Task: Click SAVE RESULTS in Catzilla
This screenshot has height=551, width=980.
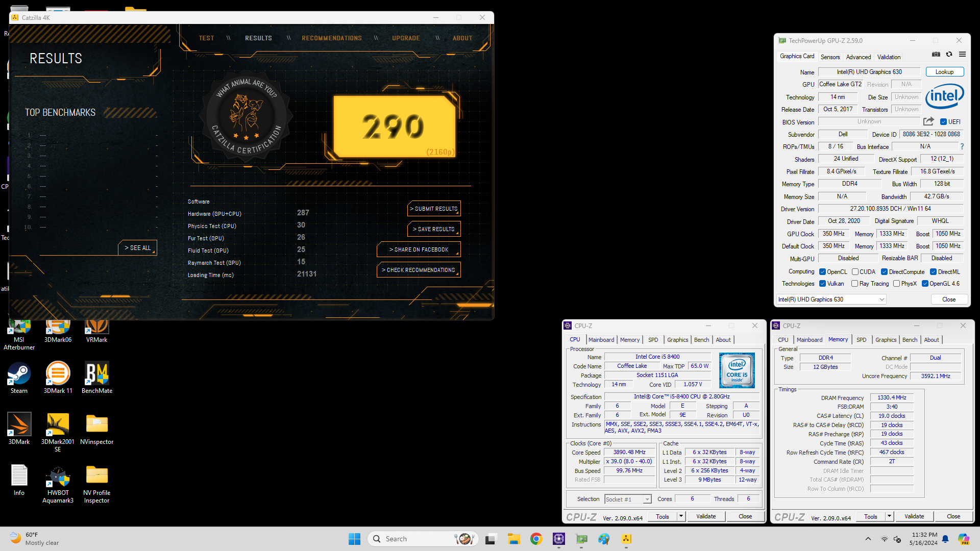Action: tap(434, 229)
